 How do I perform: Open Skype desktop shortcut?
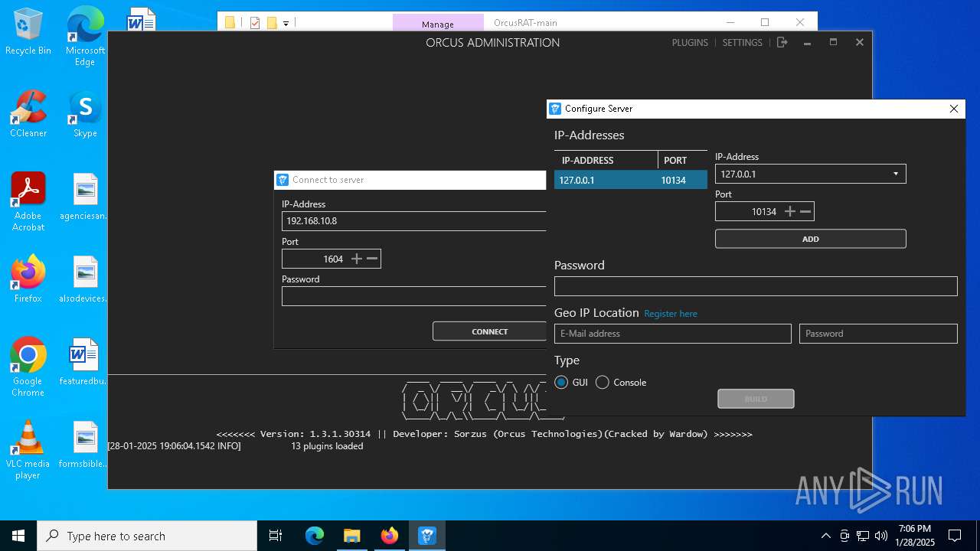[85, 115]
